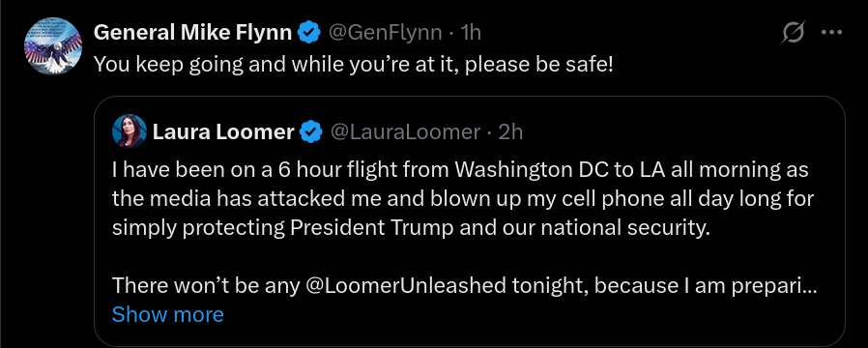Viewport: 868px width, 348px height.
Task: Click the text "You keep going and while you're at it"
Action: coord(275,65)
